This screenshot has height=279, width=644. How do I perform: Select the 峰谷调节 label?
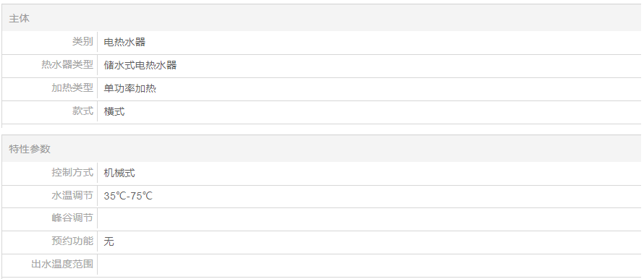pos(72,218)
